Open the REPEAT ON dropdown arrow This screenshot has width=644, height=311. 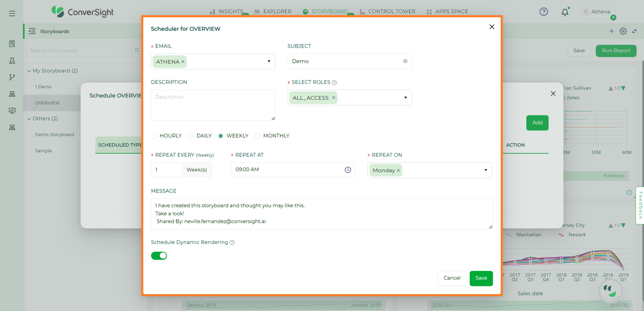[486, 170]
